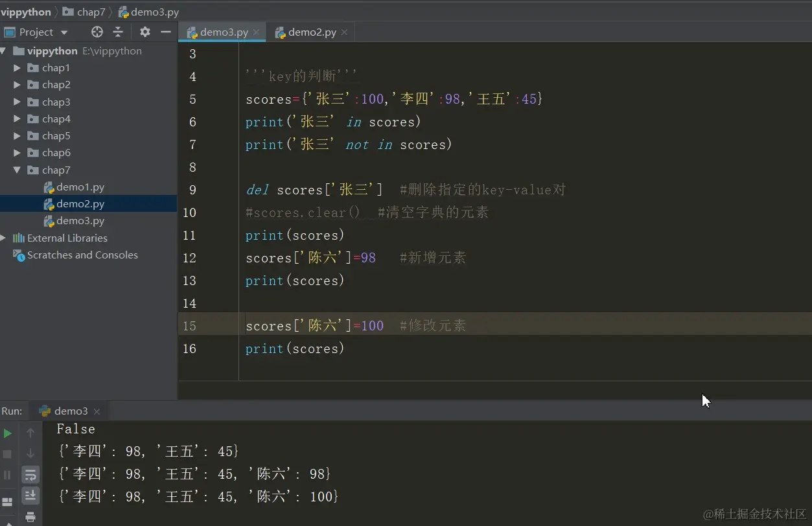Click chap7 in the breadcrumb bar
812x526 pixels.
(84, 12)
